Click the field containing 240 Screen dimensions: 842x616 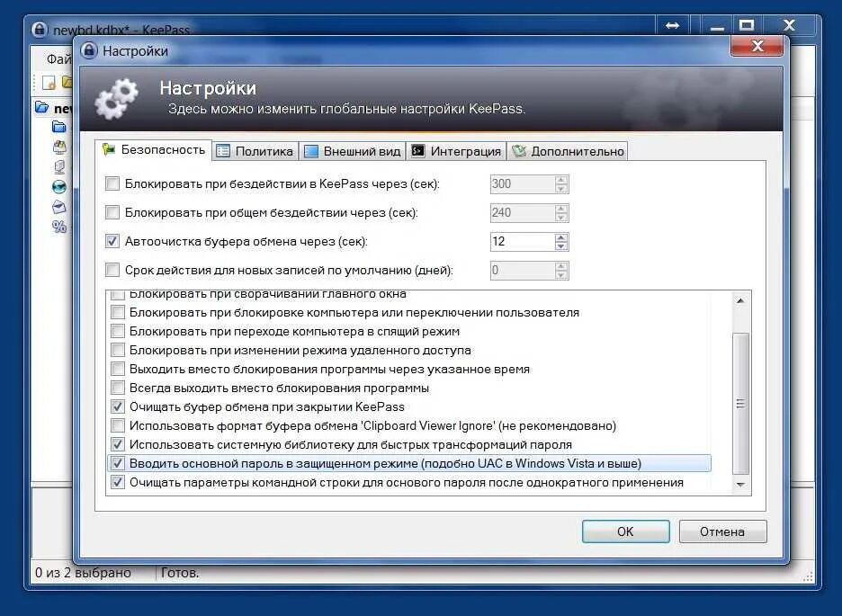click(523, 212)
